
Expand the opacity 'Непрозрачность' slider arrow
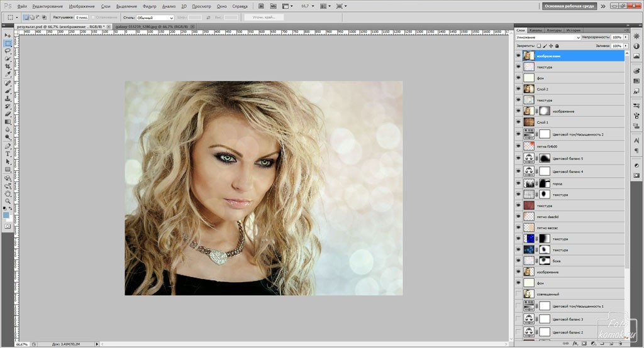click(625, 38)
